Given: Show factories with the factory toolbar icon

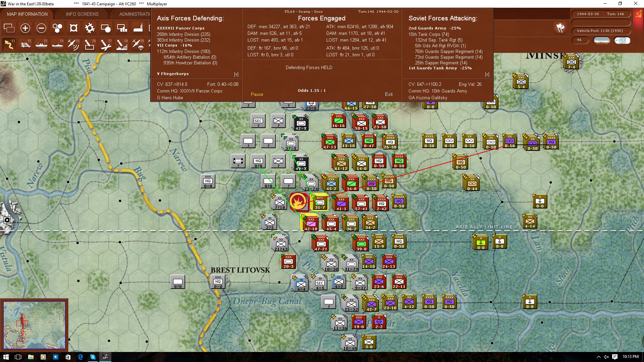Looking at the screenshot, I should [x=138, y=28].
